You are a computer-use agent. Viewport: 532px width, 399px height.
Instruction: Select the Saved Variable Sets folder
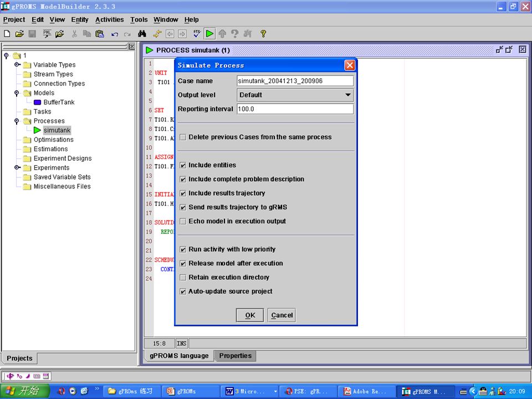tap(62, 177)
